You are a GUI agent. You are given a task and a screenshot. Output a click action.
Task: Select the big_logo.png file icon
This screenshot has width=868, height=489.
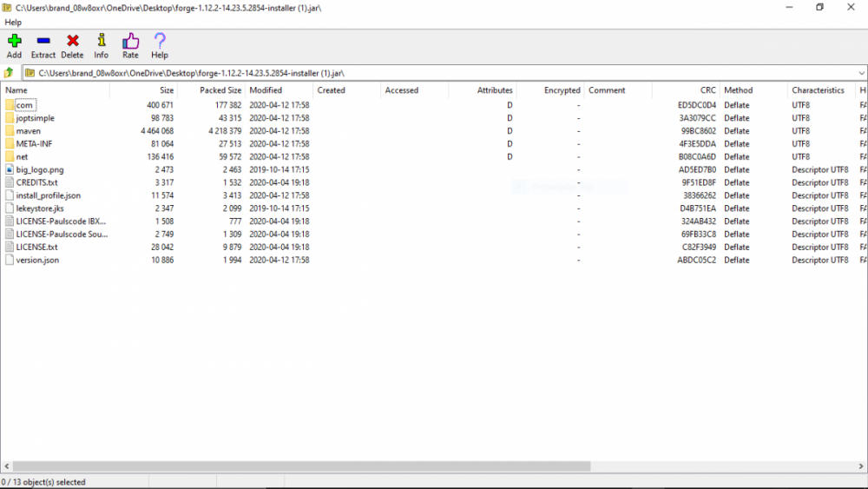[10, 169]
